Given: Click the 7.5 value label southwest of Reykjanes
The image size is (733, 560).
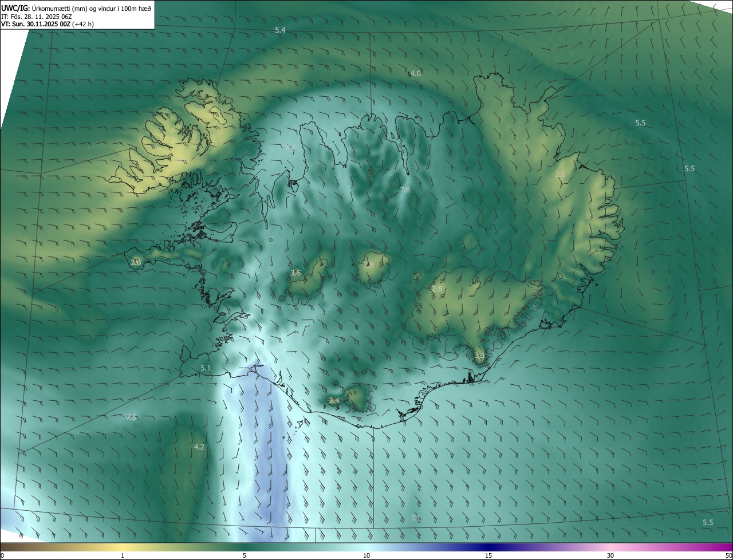Looking at the screenshot, I should tap(131, 417).
